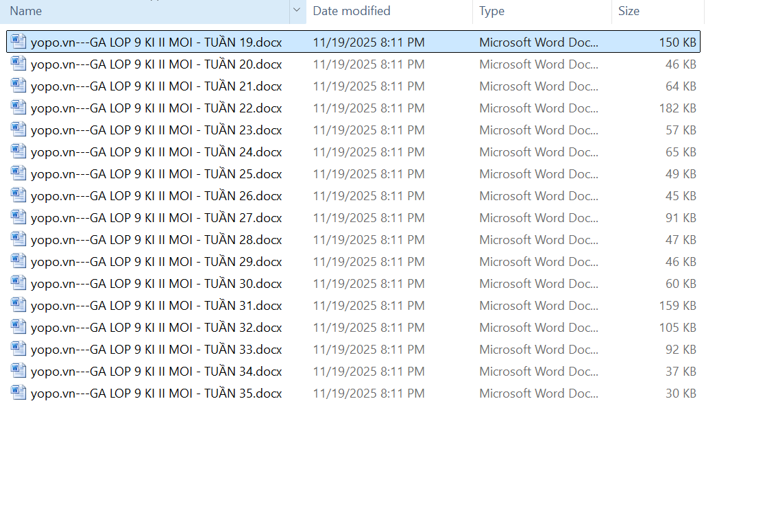This screenshot has height=532, width=778.
Task: Sort files by the Type column header
Action: 491,11
